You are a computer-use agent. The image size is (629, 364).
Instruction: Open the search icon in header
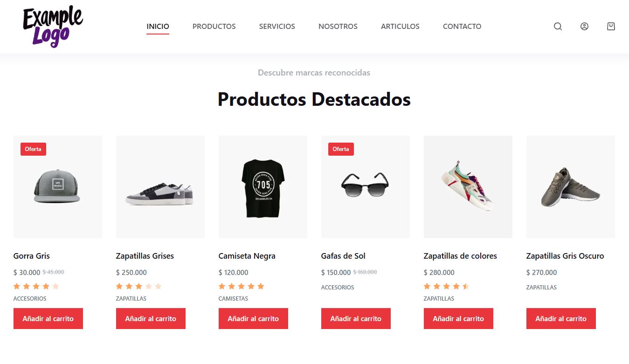point(558,27)
